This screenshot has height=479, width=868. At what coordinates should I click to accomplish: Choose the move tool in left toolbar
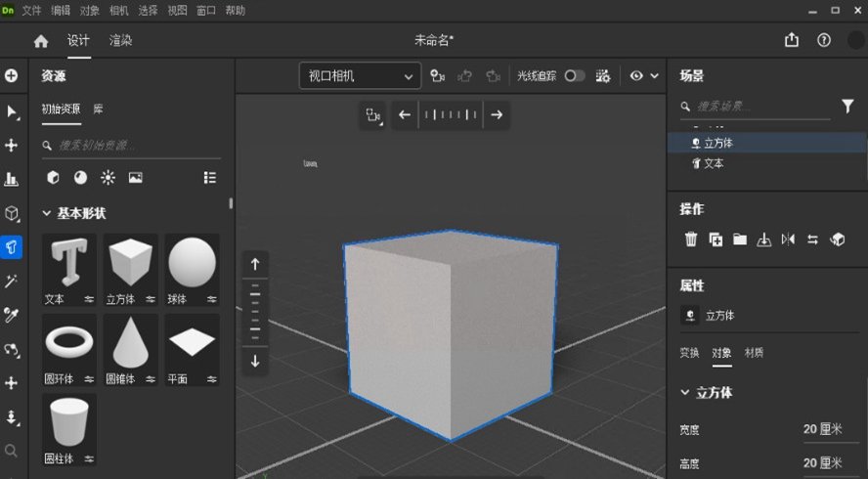click(11, 145)
